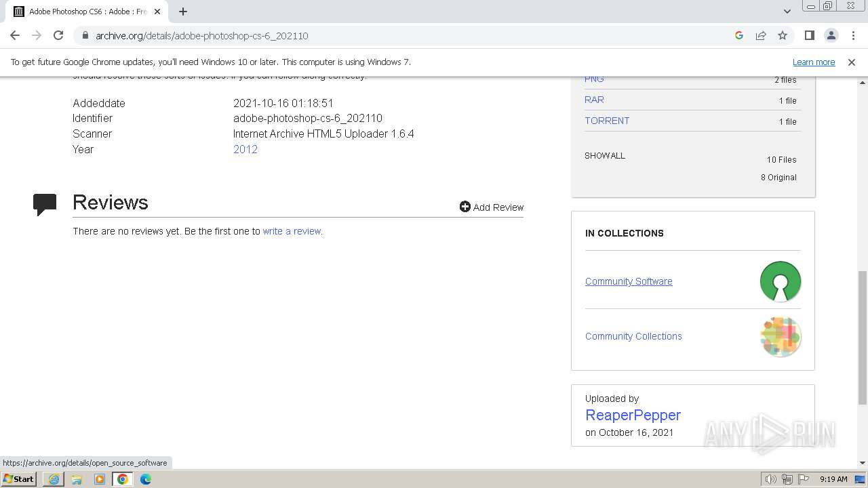The height and width of the screenshot is (488, 868).
Task: Click the Internet Archive HTML5 Uploader text
Action: tap(323, 134)
